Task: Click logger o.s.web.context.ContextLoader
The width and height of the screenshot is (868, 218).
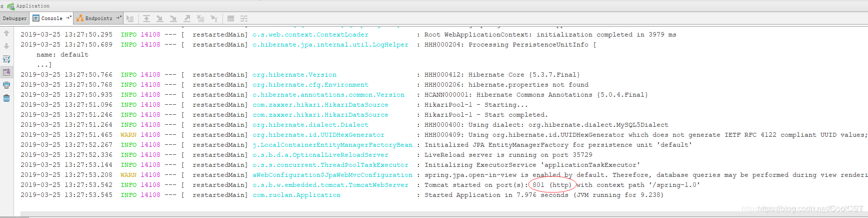Action: coord(310,35)
